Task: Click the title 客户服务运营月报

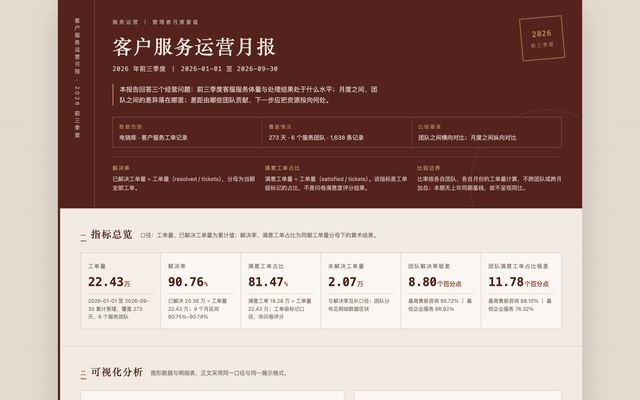Action: coord(194,47)
